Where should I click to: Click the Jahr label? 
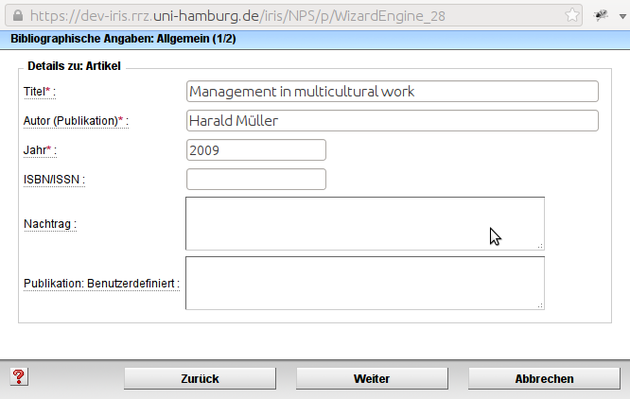pyautogui.click(x=40, y=150)
